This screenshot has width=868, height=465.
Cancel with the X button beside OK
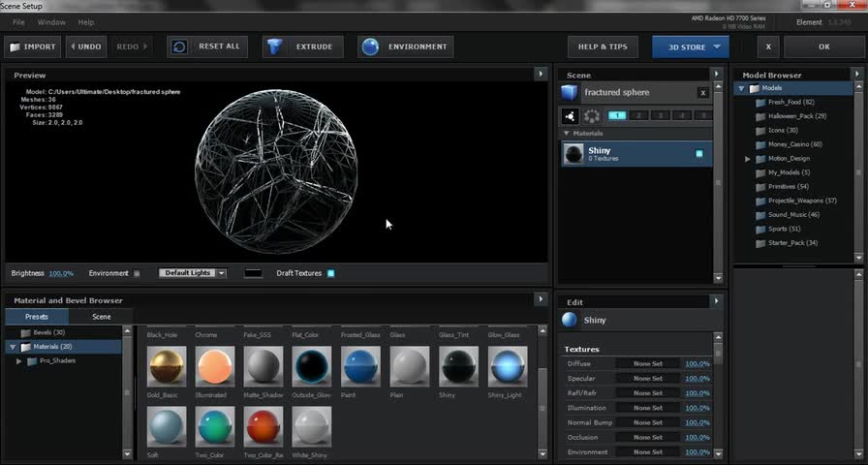(768, 47)
